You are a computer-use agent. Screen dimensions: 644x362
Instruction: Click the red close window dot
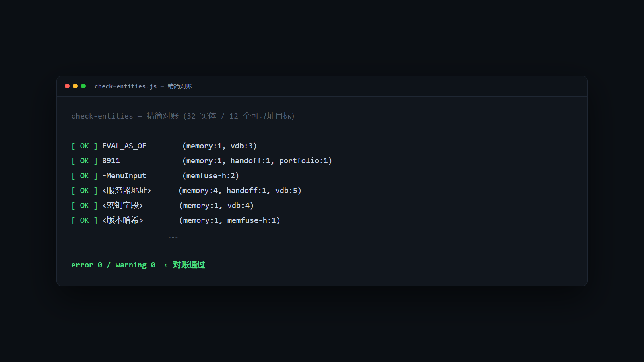pyautogui.click(x=67, y=86)
